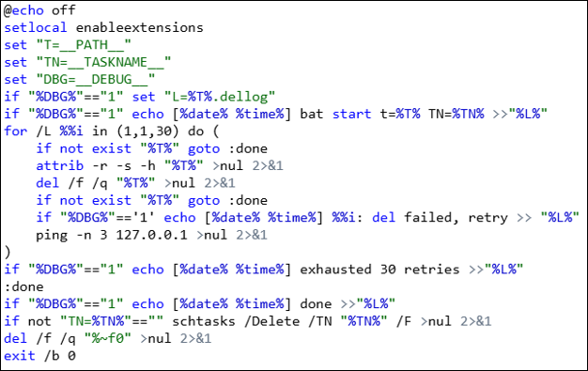Viewport: 588px width, 371px height.
Task: Click the ":done" label line
Action: [23, 287]
